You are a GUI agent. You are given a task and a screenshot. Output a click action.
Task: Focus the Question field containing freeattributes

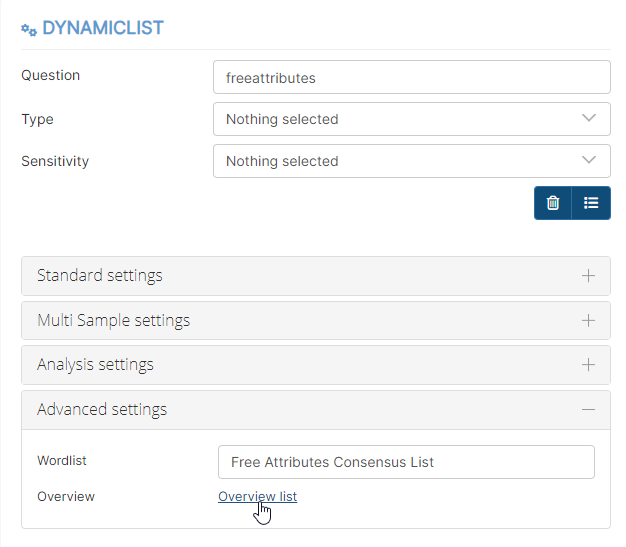point(412,77)
